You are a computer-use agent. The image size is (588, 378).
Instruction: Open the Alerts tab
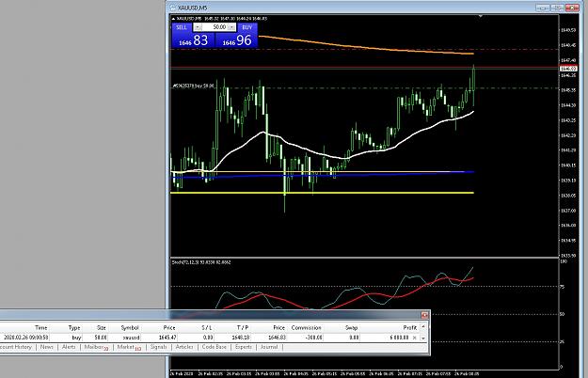coord(69,347)
